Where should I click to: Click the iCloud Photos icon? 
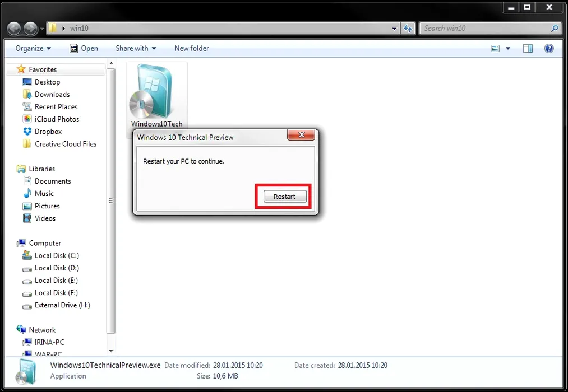(x=27, y=119)
